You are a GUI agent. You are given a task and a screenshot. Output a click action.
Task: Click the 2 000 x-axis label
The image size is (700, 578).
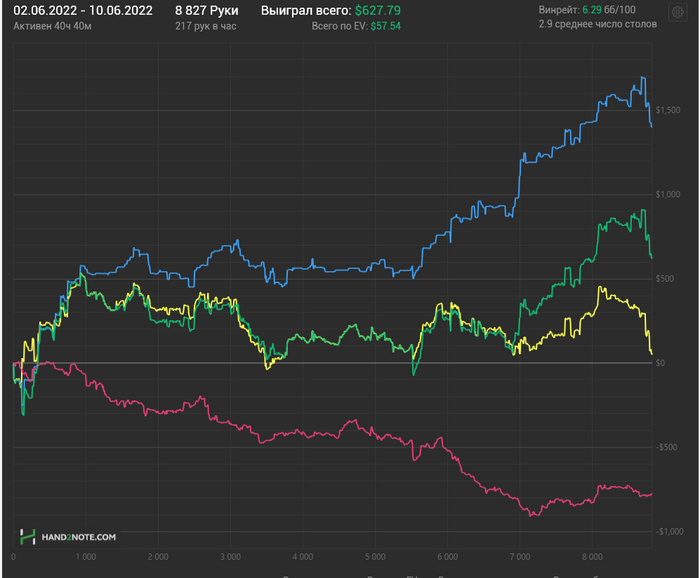[158, 557]
